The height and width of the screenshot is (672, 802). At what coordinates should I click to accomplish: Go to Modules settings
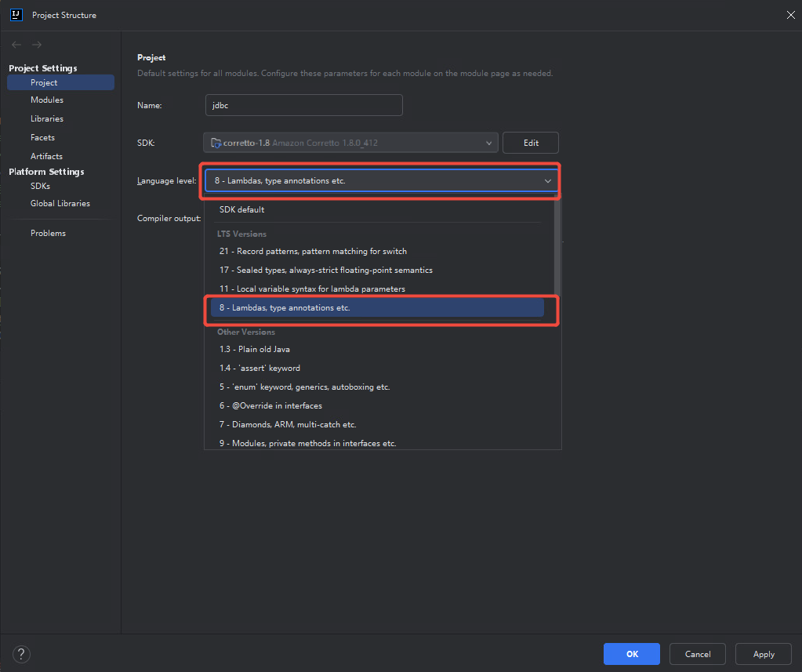[x=47, y=100]
